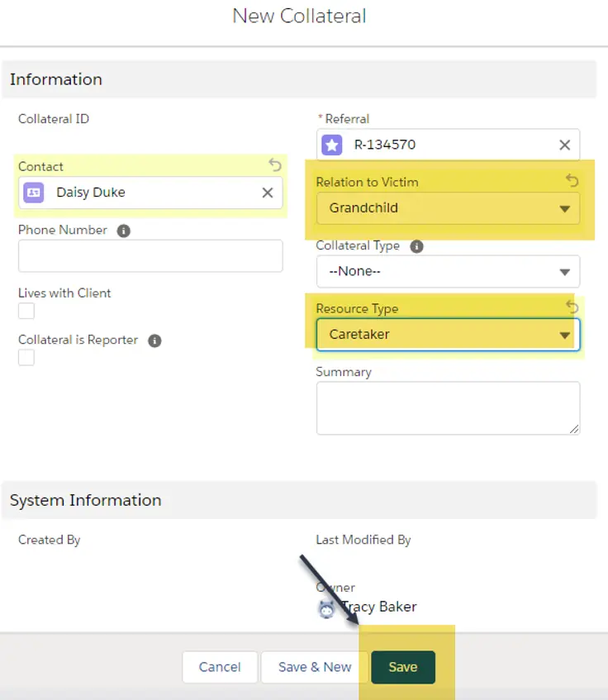This screenshot has height=700, width=608.
Task: Cancel the New Collateral form
Action: pos(220,667)
